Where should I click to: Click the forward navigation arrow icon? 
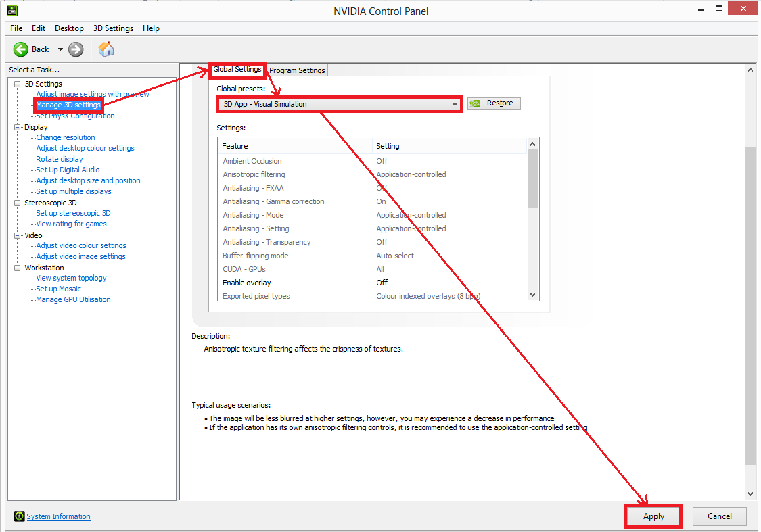[x=75, y=49]
